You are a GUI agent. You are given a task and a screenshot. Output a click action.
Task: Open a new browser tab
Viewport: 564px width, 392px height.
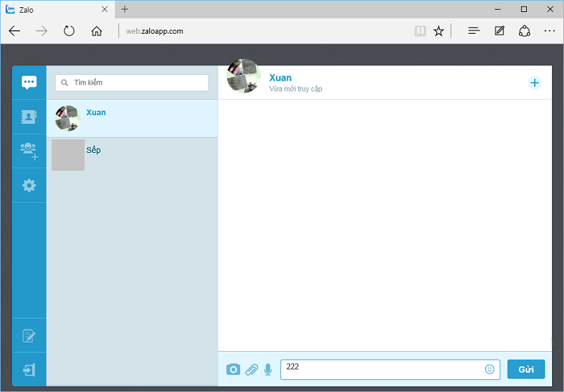click(x=125, y=9)
